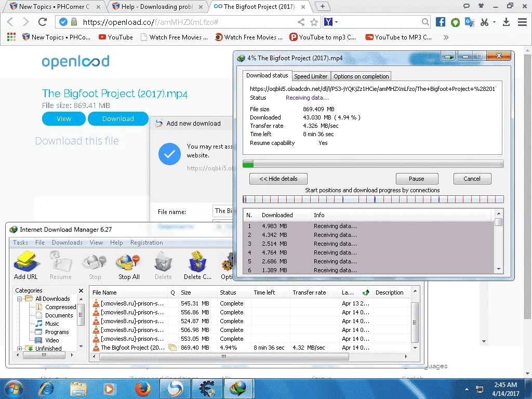Open apps grid icon in bookmarks bar

11,37
